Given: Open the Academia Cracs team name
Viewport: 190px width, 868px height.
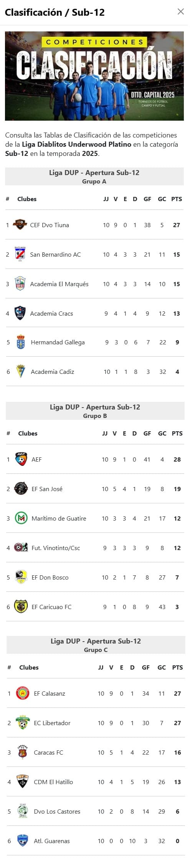Looking at the screenshot, I should pyautogui.click(x=51, y=313).
